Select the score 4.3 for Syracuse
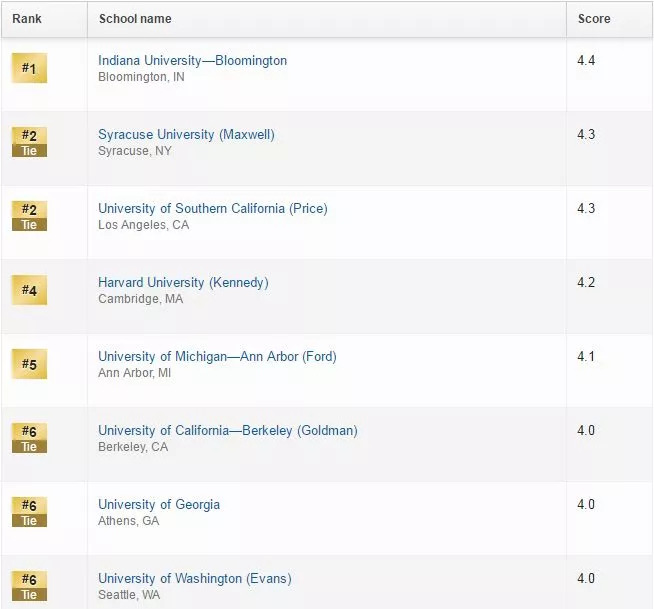The height and width of the screenshot is (609, 654). point(586,134)
